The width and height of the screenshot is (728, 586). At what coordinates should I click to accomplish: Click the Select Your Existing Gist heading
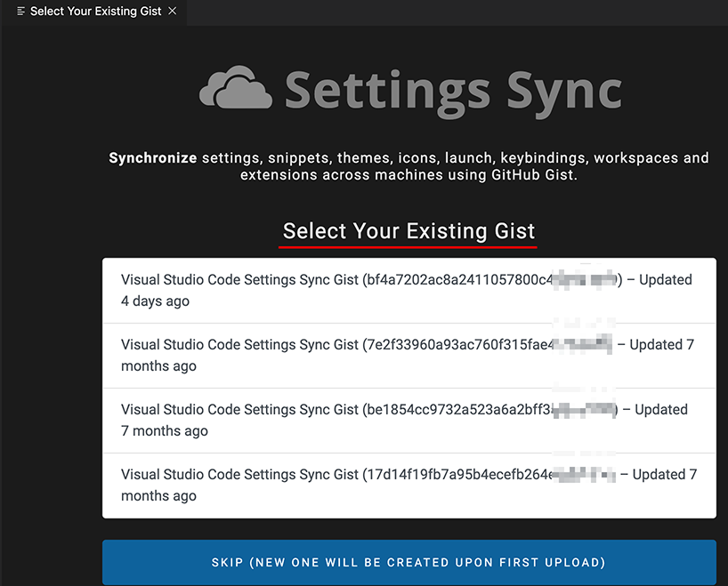tap(408, 231)
